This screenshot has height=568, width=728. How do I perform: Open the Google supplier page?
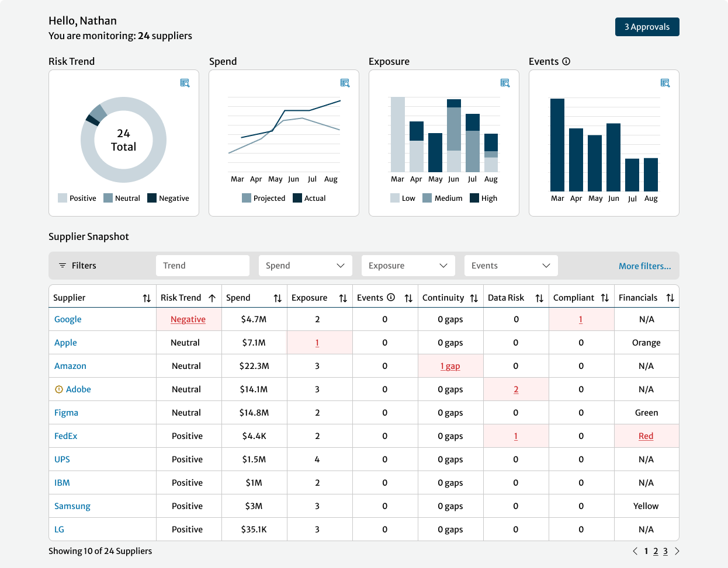[x=68, y=319]
